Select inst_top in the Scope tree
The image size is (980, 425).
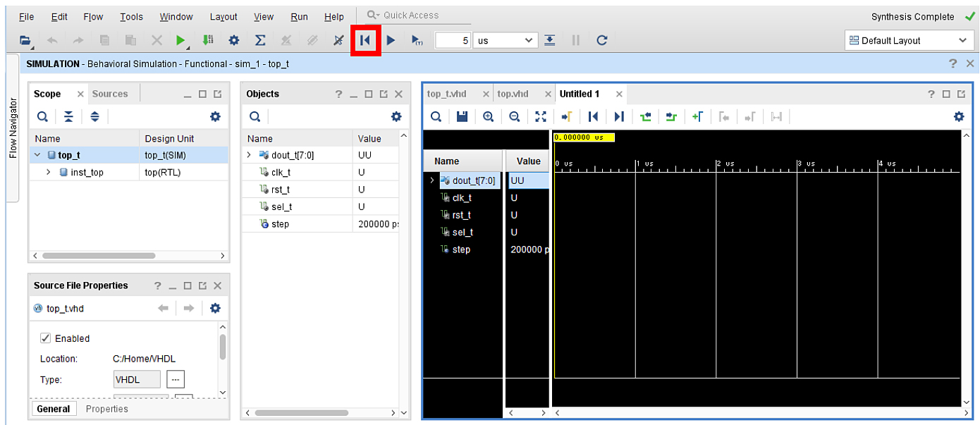point(87,172)
